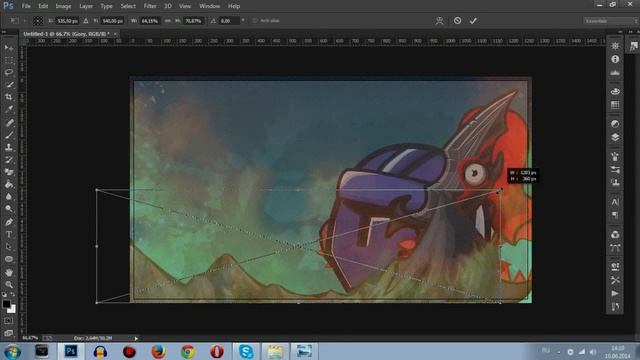Screen dimensions: 640x360
Task: Open the File menu
Action: 26,6
